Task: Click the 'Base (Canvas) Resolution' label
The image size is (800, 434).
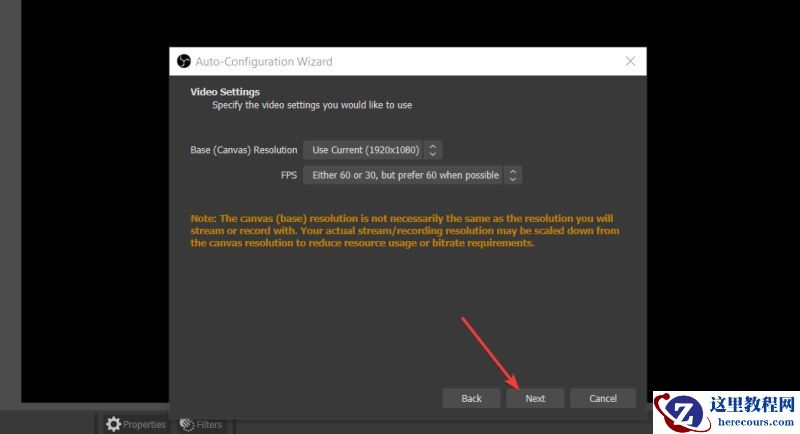Action: pos(243,150)
